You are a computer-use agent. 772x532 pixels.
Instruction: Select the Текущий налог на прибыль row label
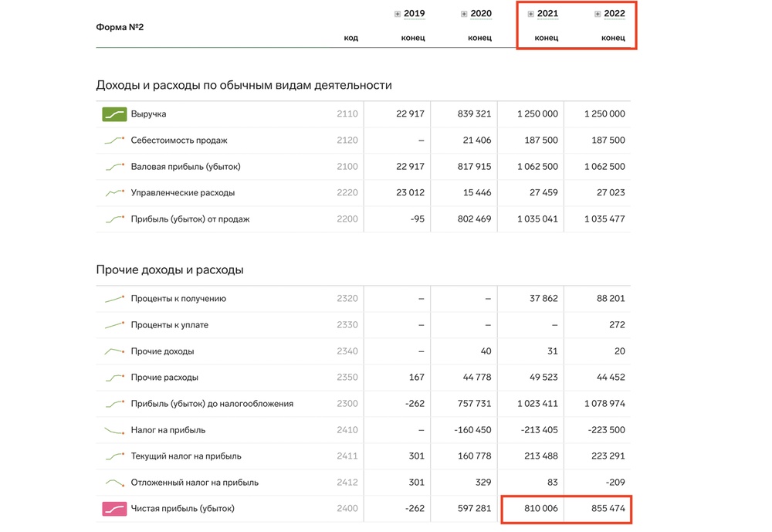[x=186, y=456]
